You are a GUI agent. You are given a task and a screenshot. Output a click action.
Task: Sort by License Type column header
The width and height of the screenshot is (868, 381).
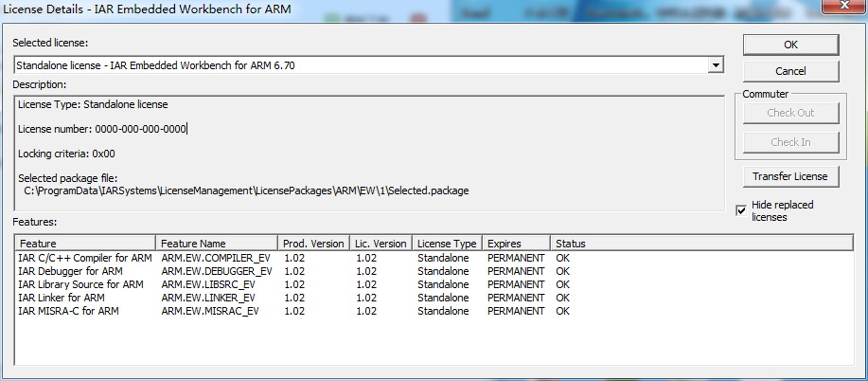(x=447, y=244)
